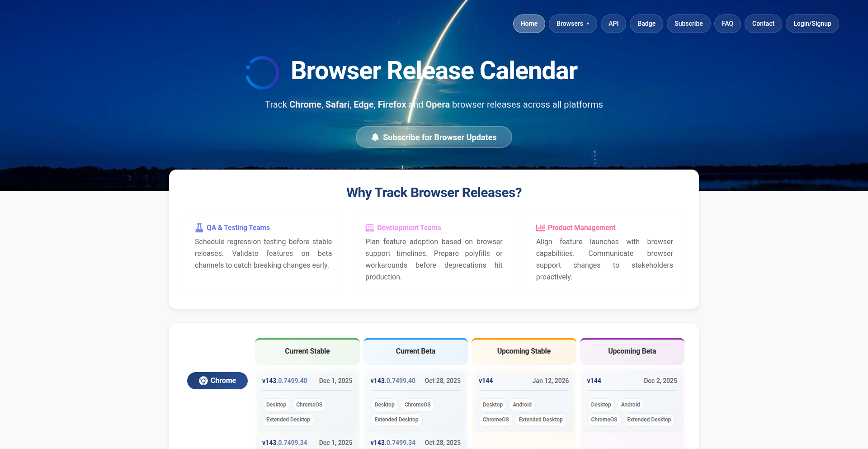Click v143.0.7499.34 under Current Beta

click(x=393, y=443)
